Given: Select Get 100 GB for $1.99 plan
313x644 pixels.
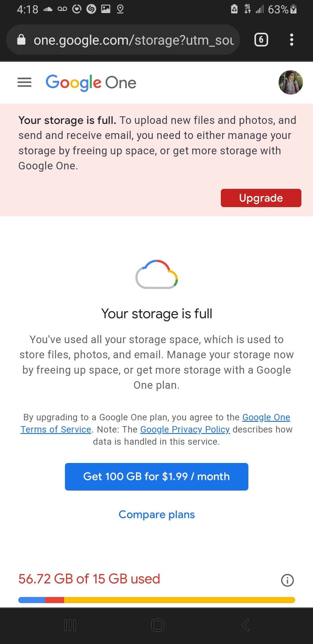Looking at the screenshot, I should point(156,477).
